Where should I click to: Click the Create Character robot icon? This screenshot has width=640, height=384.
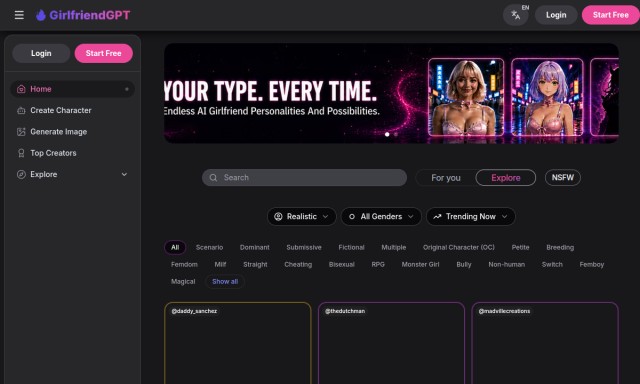tap(21, 111)
